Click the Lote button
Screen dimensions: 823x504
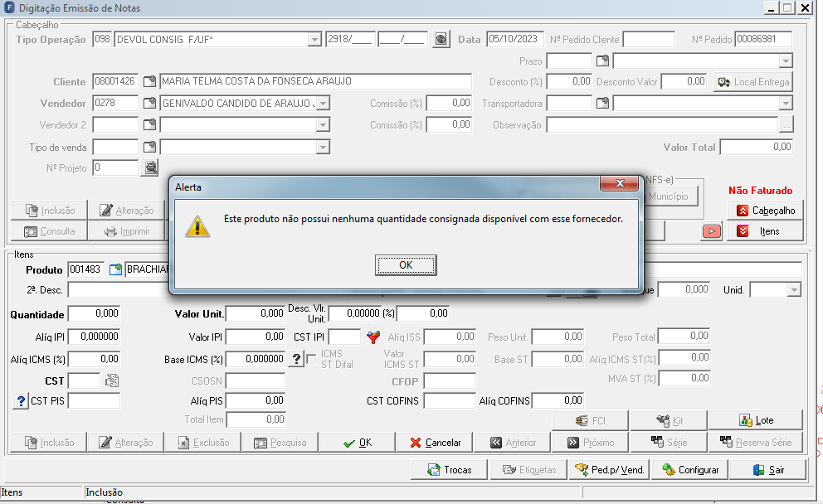(x=756, y=420)
